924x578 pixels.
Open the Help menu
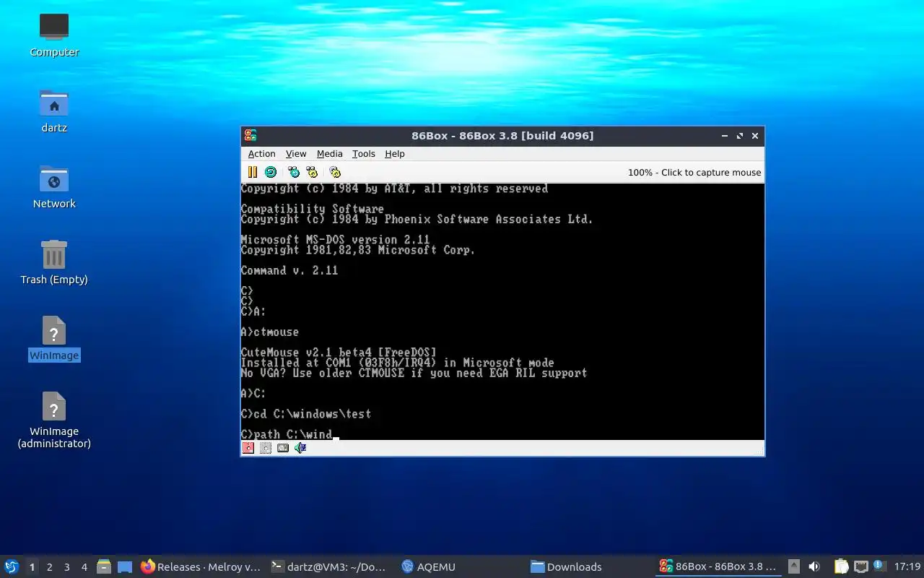pos(394,154)
